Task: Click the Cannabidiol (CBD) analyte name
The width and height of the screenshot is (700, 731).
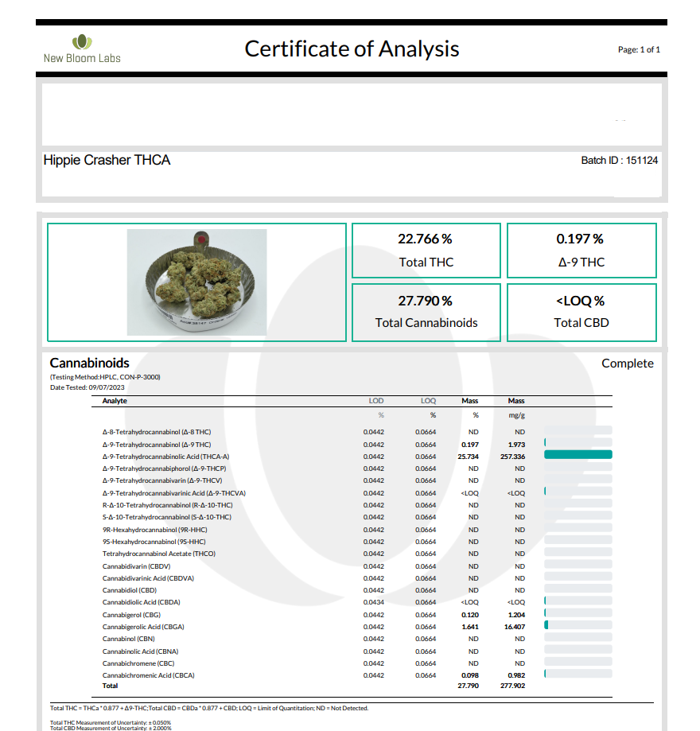Action: point(130,590)
